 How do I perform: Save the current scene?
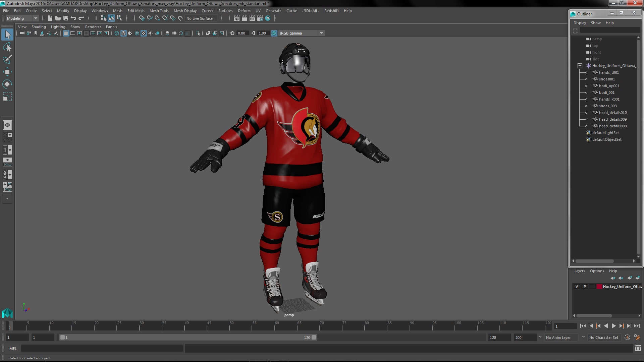click(x=66, y=18)
